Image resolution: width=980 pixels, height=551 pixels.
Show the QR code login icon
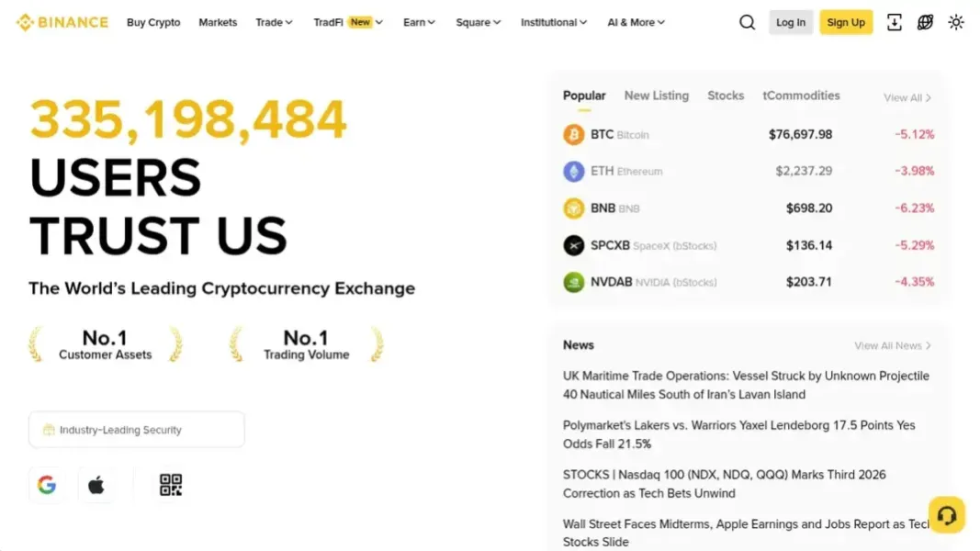(171, 485)
